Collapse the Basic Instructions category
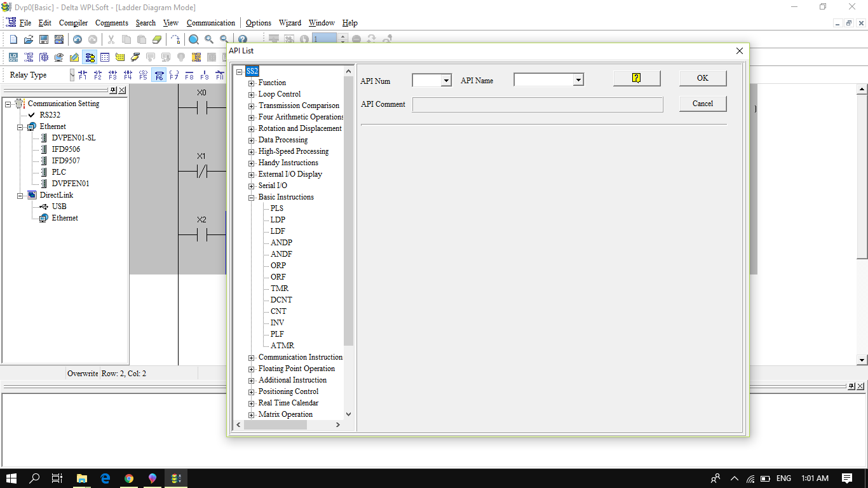Screen dimensions: 868x488 [252, 197]
